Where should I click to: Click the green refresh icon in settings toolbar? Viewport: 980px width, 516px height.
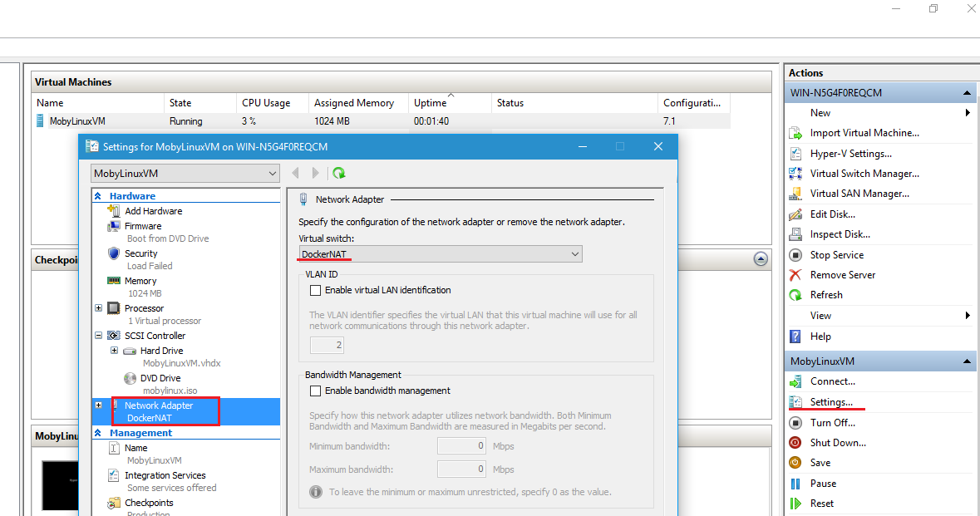pyautogui.click(x=339, y=173)
